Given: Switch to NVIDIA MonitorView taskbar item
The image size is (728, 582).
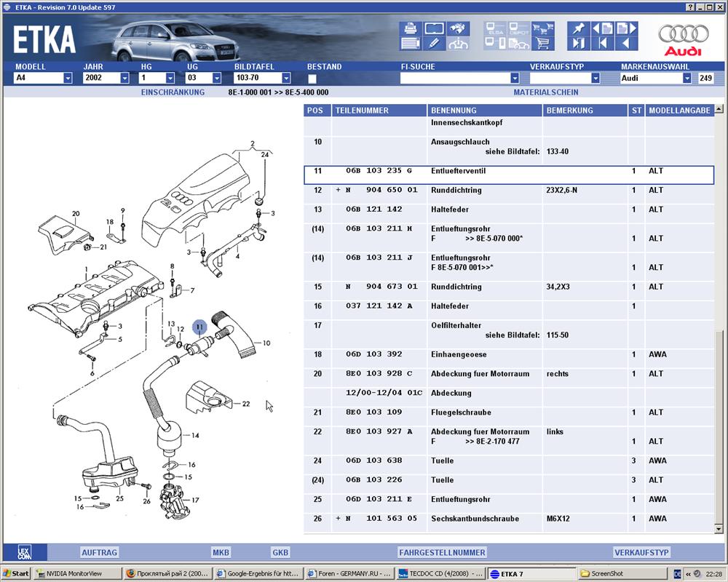Looking at the screenshot, I should tap(78, 574).
